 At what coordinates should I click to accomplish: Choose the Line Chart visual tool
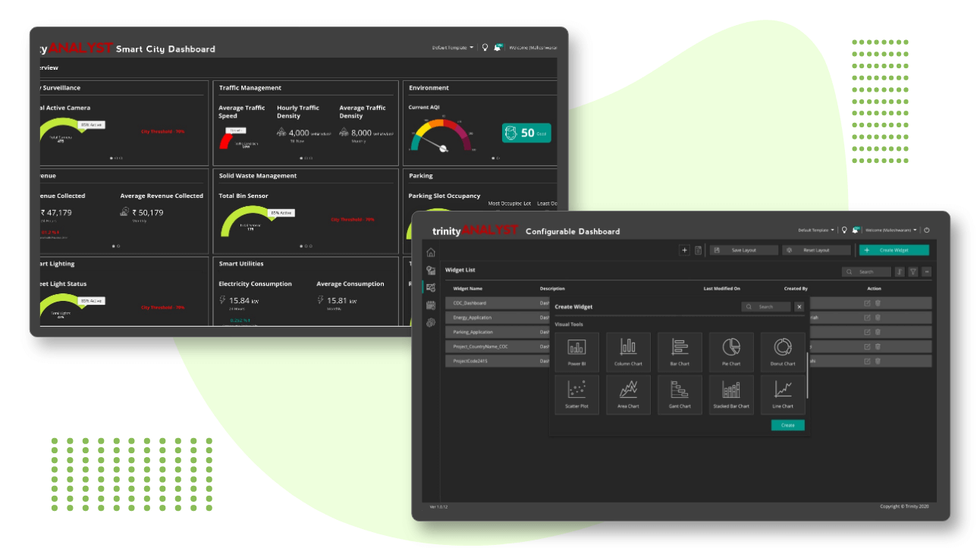[x=783, y=394]
